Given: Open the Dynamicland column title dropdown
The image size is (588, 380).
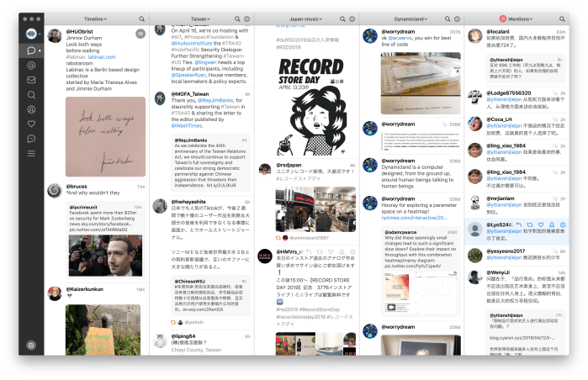Looking at the screenshot, I should click(x=411, y=18).
